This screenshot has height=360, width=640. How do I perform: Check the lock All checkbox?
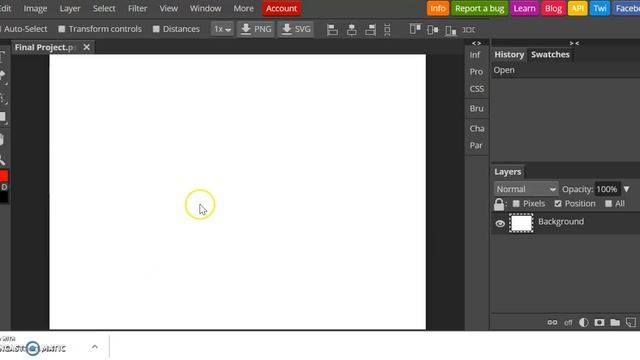point(609,203)
